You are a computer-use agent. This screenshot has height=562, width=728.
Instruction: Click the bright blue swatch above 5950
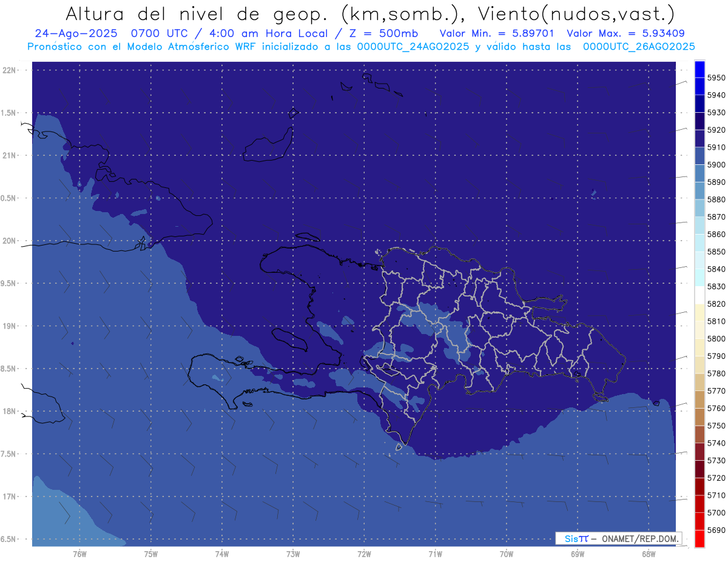coord(699,69)
